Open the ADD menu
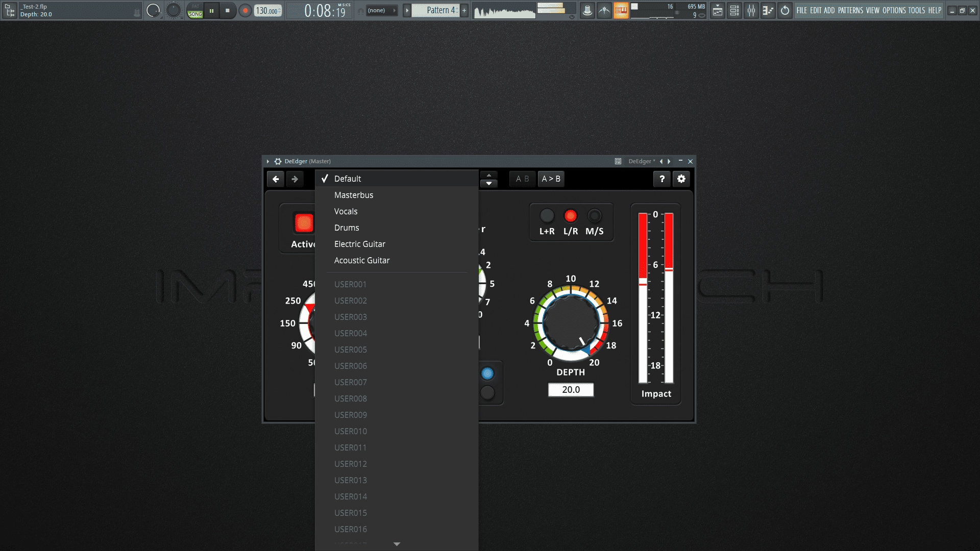The width and height of the screenshot is (980, 551). point(829,10)
